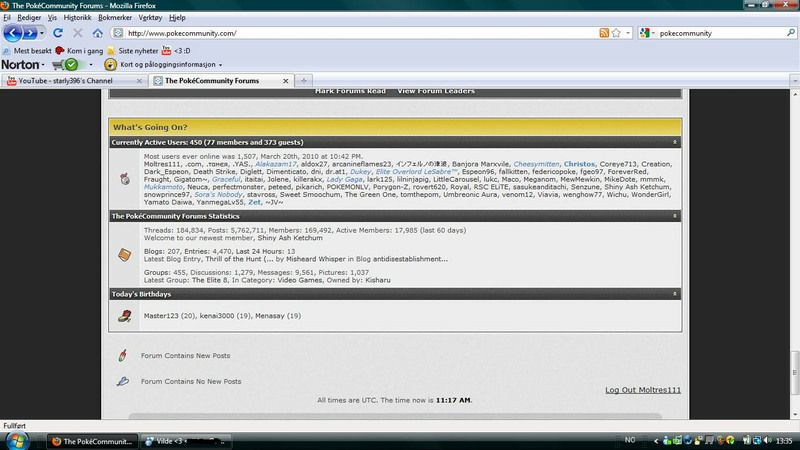Click the pokecommunity search field
Viewport: 800px width, 450px height.
[721, 33]
